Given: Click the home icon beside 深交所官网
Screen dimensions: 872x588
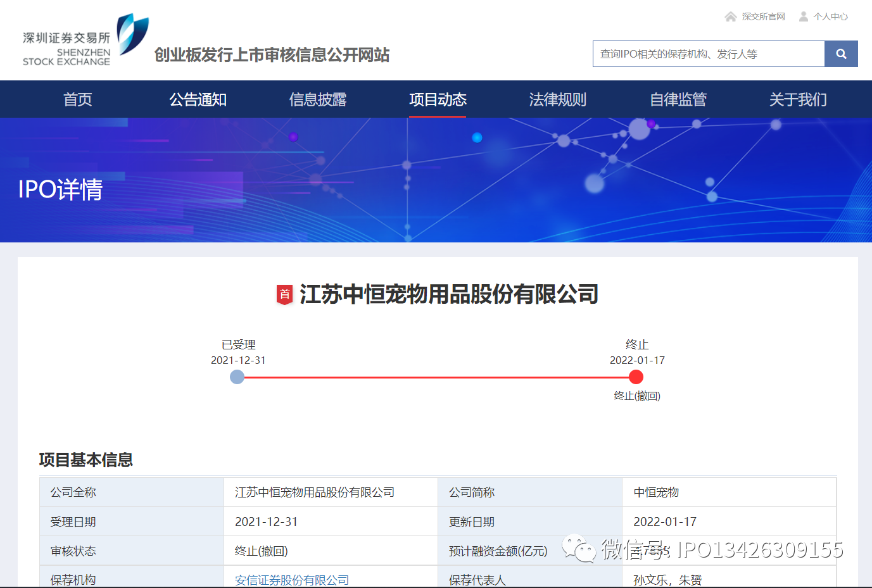Looking at the screenshot, I should [731, 16].
